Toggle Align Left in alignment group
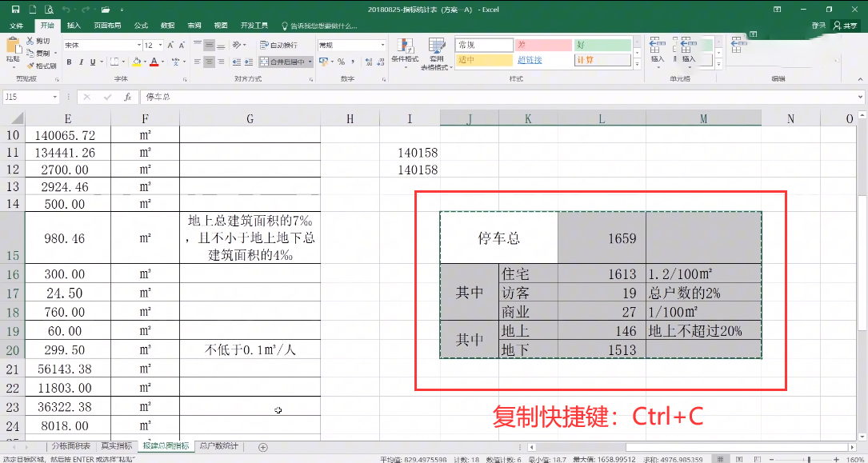Viewport: 868px width, 463px height. click(x=197, y=62)
